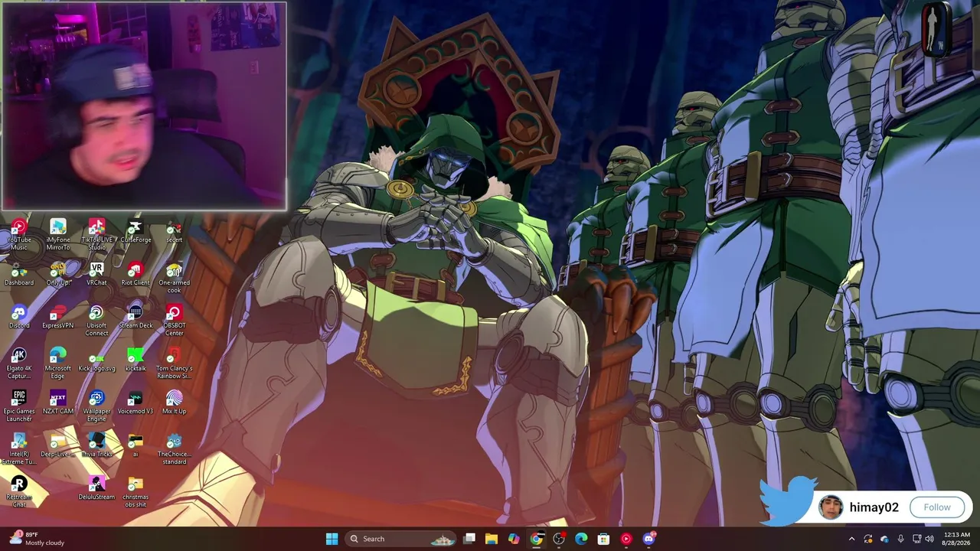Open File Explorer from the taskbar
The image size is (980, 551).
(492, 539)
